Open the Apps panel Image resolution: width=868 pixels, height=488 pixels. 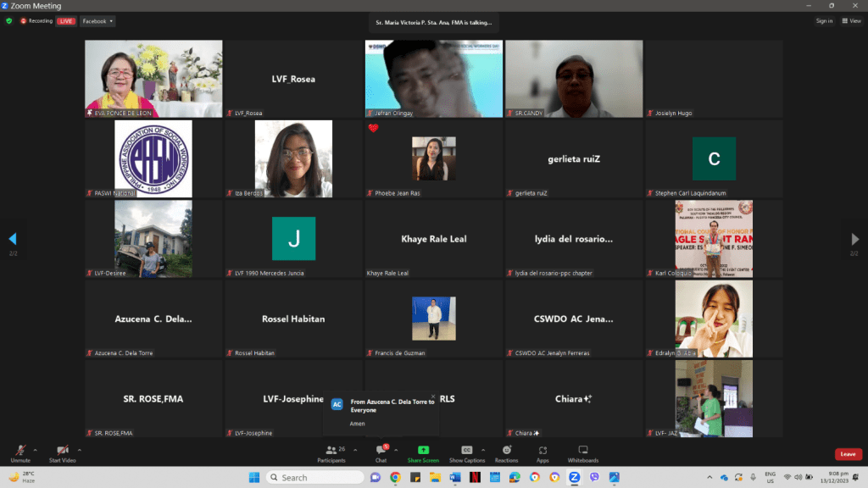[542, 452]
